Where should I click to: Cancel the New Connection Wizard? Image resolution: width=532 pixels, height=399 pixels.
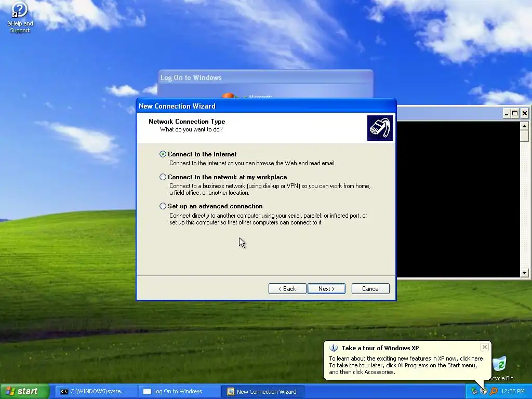[370, 289]
